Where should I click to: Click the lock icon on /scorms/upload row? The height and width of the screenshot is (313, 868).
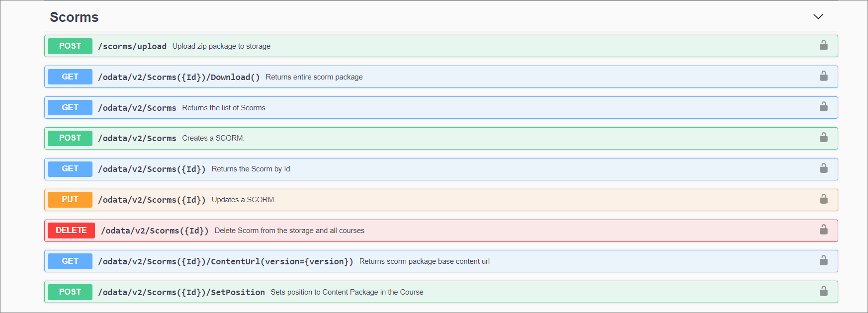point(823,46)
